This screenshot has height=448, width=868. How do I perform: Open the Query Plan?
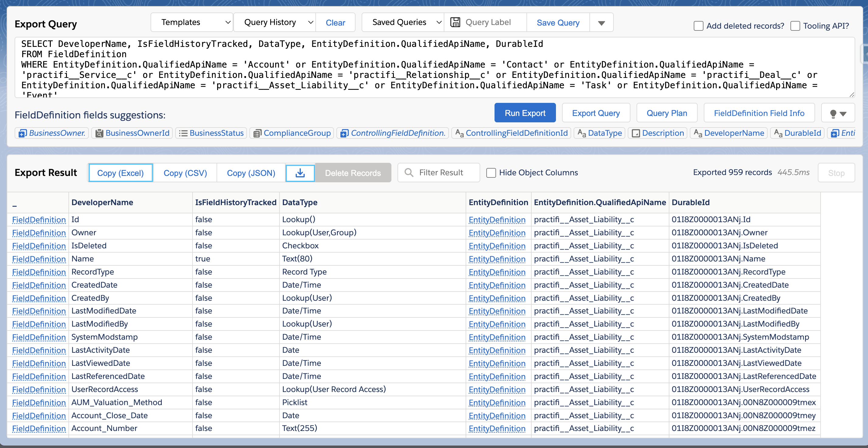pyautogui.click(x=666, y=113)
